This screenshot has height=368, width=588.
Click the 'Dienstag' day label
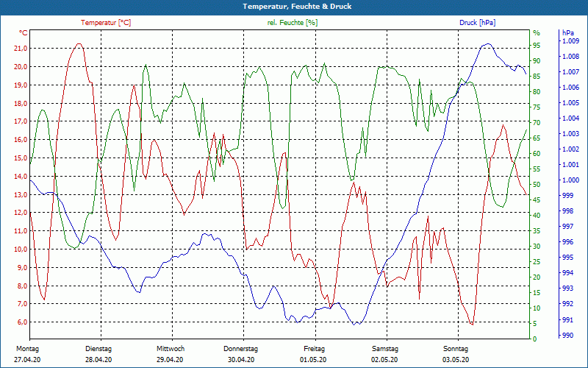click(x=98, y=349)
